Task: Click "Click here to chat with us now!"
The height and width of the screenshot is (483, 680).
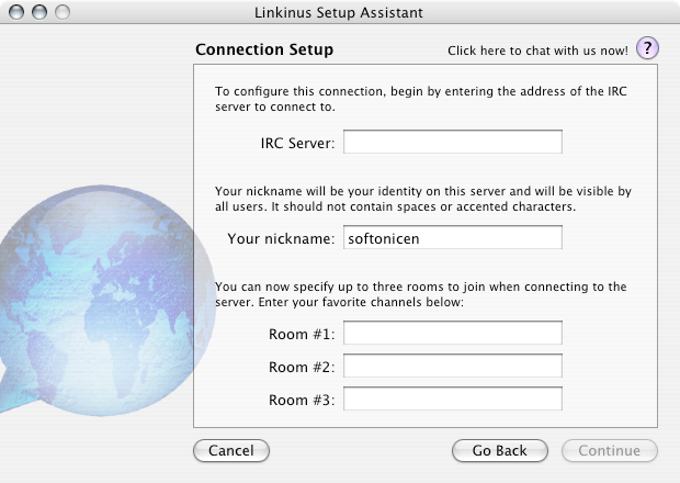Action: (x=537, y=50)
